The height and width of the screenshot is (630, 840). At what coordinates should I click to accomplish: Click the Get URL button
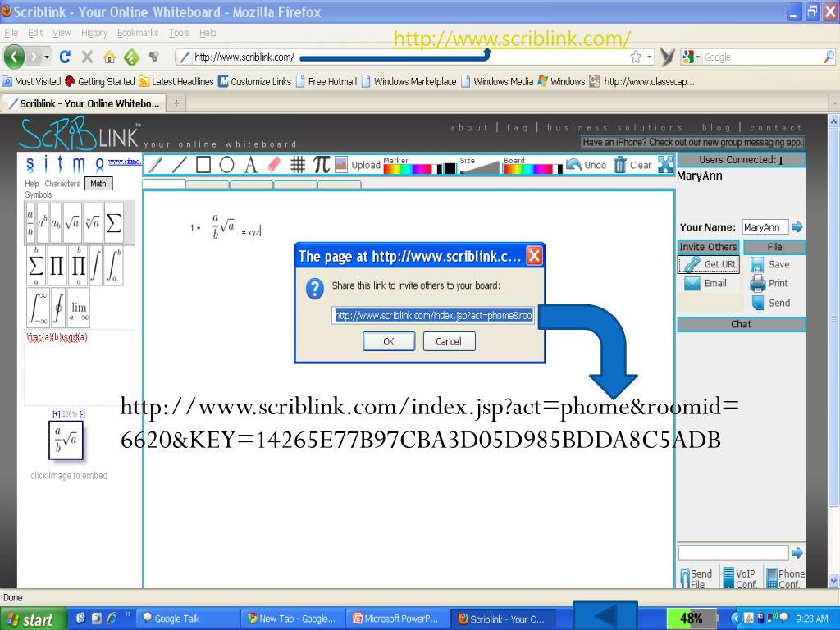pos(709,264)
